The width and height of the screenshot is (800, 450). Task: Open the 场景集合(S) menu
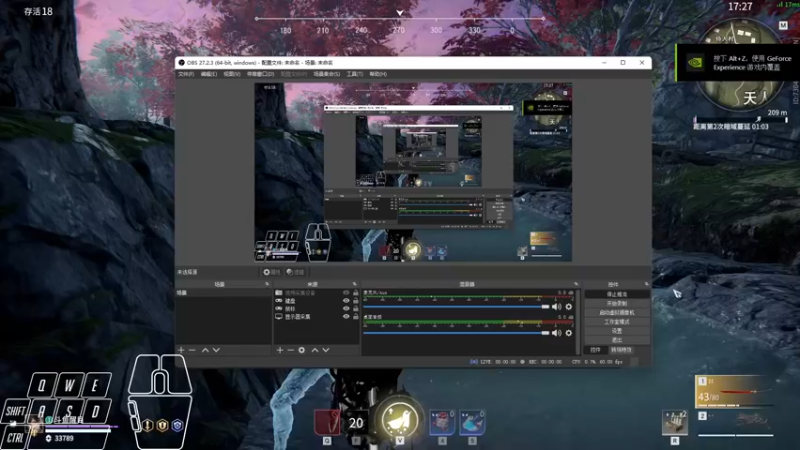tap(327, 74)
